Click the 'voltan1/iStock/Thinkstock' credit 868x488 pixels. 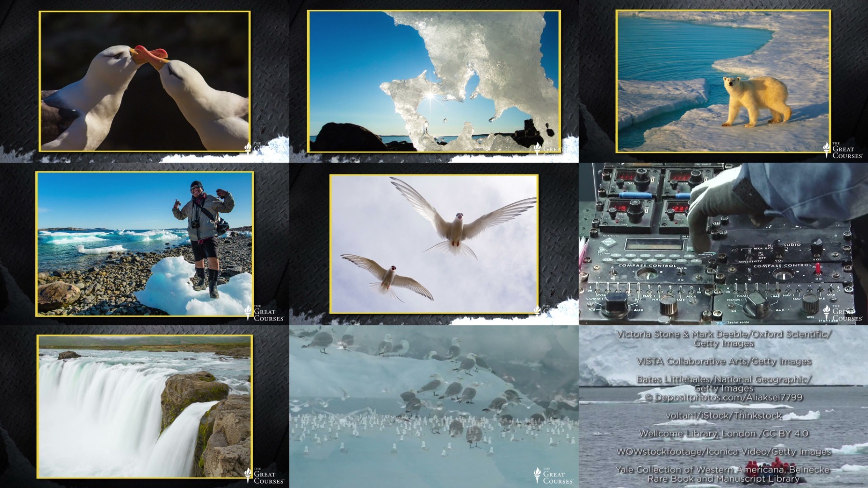(x=723, y=415)
